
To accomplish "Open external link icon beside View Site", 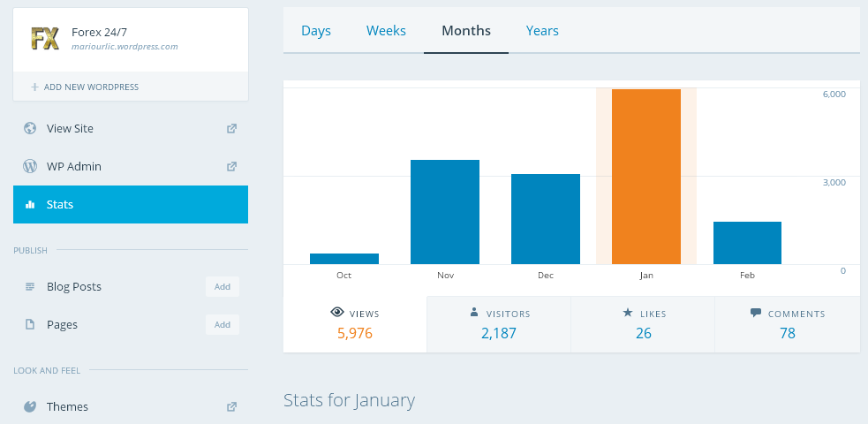I will point(231,128).
